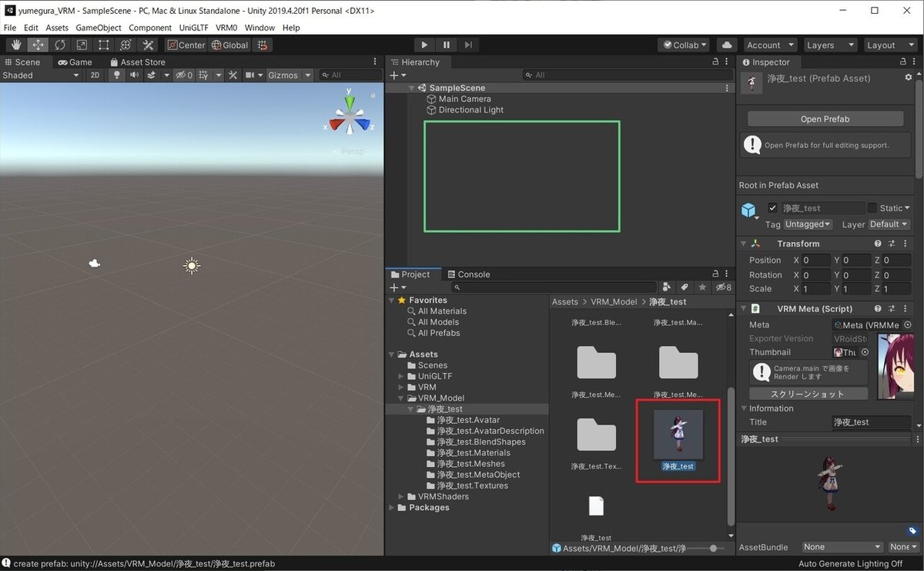
Task: Open Transform component help icon
Action: tap(878, 244)
